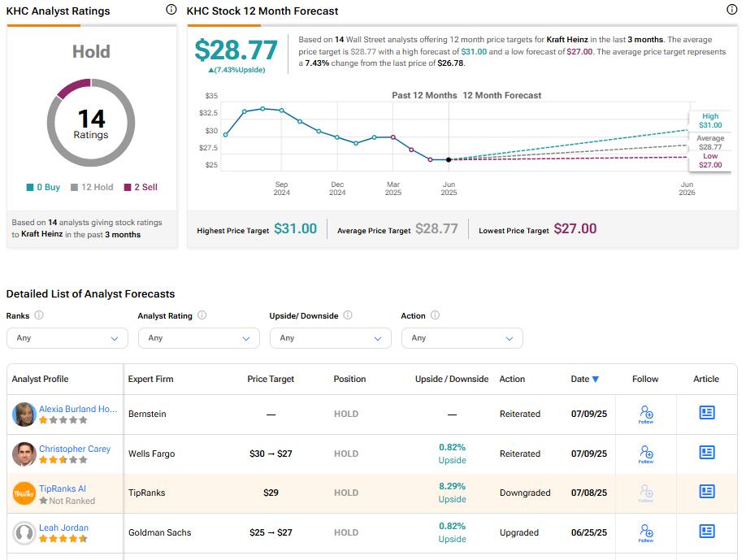This screenshot has width=746, height=560.
Task: Click the Action column header
Action: pyautogui.click(x=513, y=380)
